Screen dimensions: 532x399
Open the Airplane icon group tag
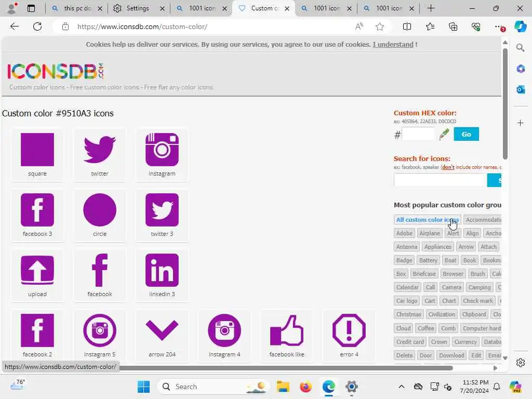click(x=430, y=233)
